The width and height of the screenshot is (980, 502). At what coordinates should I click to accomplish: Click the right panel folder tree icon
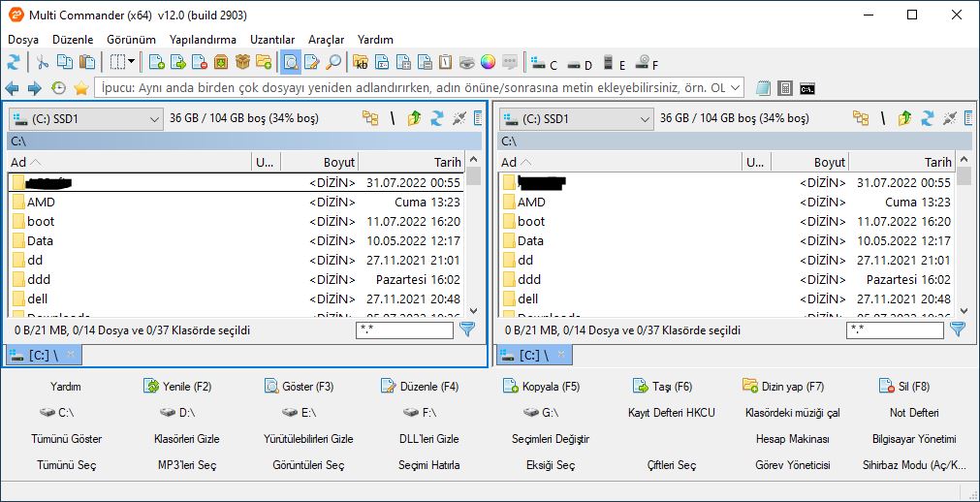[861, 118]
